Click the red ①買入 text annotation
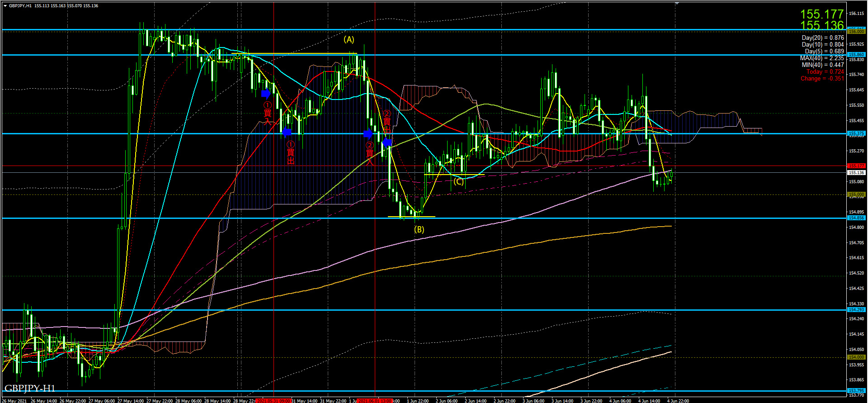Image resolution: width=868 pixels, height=403 pixels. coord(267,113)
